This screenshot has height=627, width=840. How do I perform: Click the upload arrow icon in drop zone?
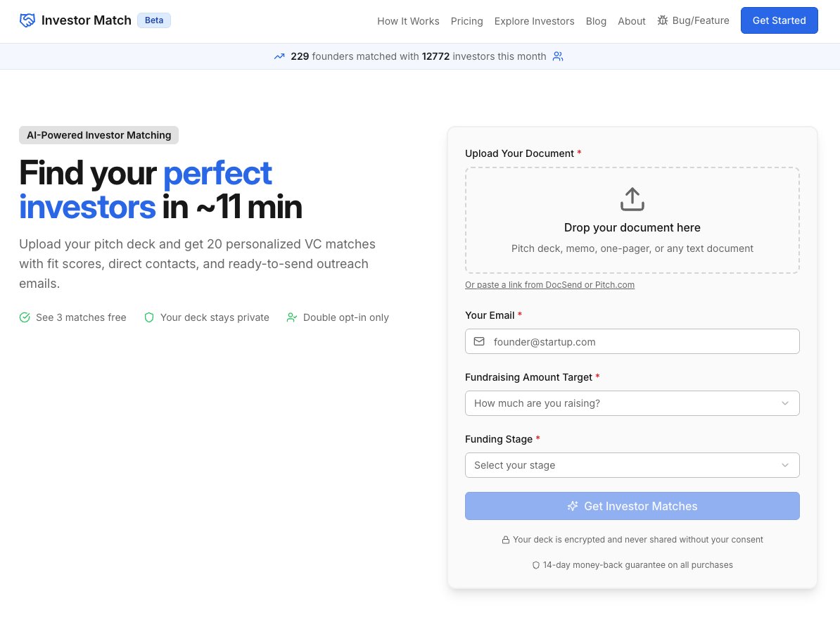click(x=632, y=199)
